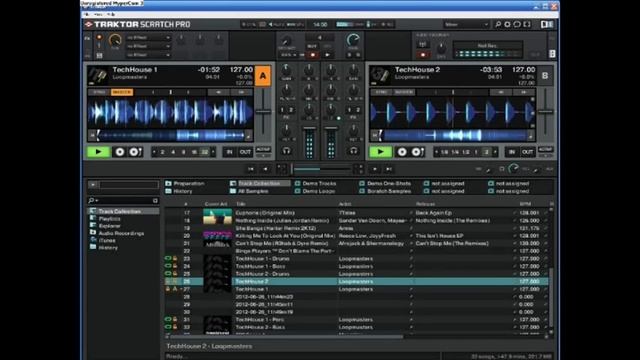Play Deck A track TechHouse 1
The image size is (640, 360).
(98, 152)
